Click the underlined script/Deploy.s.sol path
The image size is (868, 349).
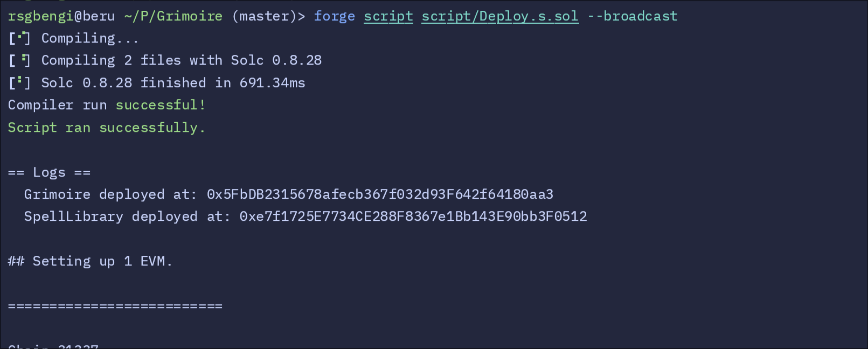499,16
